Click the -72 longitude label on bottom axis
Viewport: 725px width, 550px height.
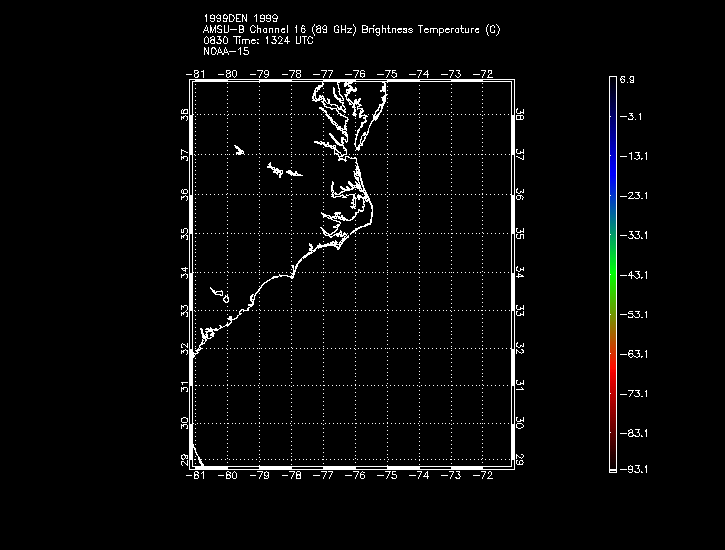484,475
